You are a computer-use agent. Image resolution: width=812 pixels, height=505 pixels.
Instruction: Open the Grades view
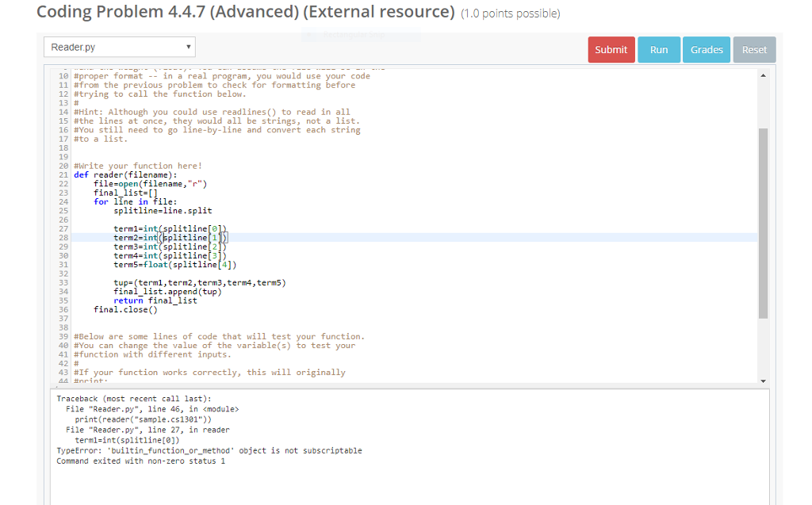click(706, 48)
